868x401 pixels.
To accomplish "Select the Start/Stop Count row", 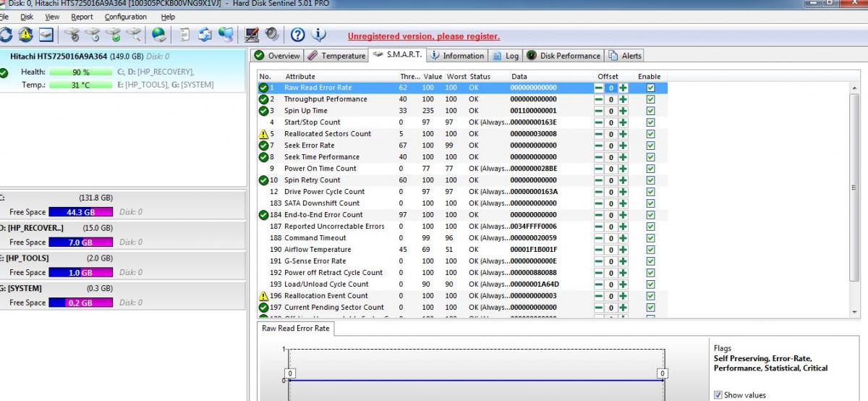I will (x=463, y=122).
